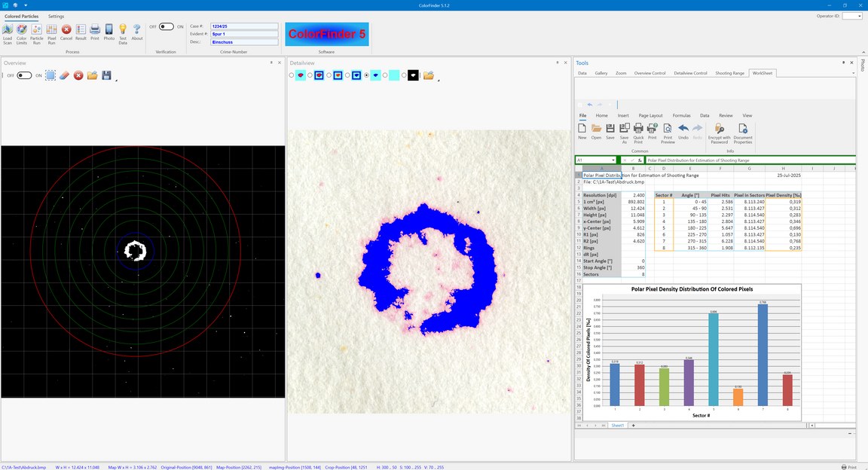Select the eraser tool in Overview

click(64, 75)
